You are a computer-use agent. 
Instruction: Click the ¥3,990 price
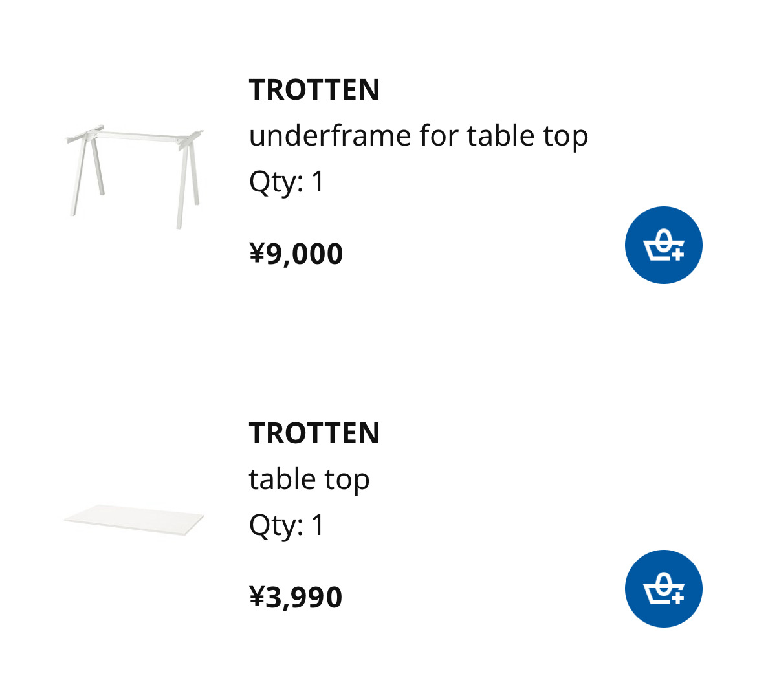pos(296,597)
